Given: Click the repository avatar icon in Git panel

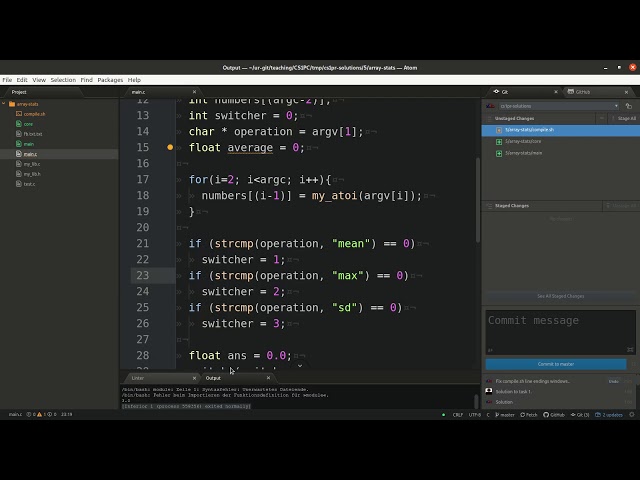Looking at the screenshot, I should coord(490,106).
